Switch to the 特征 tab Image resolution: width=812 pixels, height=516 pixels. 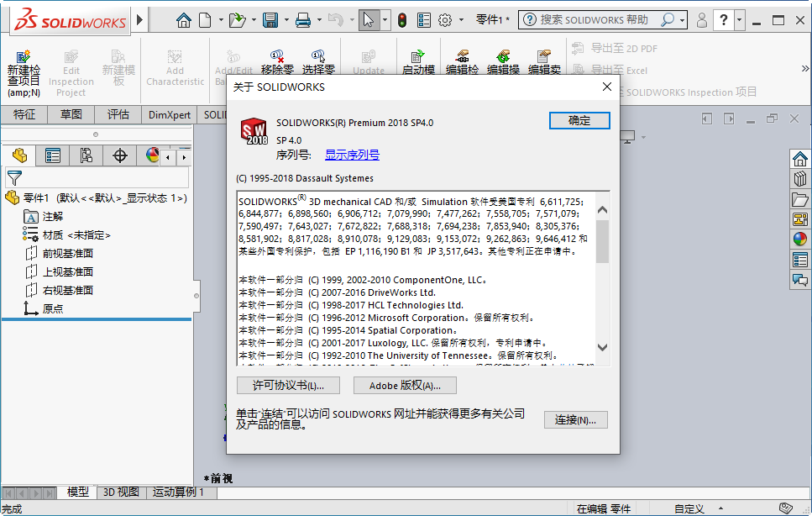coord(24,114)
